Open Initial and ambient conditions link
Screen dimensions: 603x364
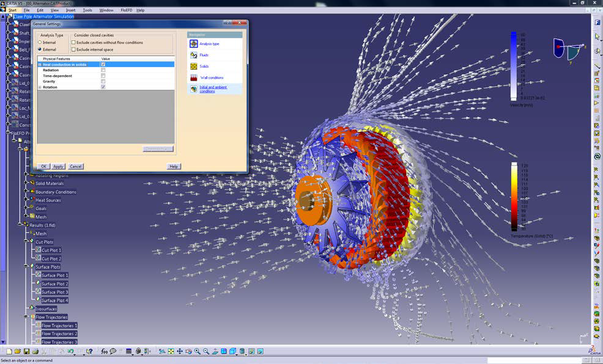[x=213, y=89]
